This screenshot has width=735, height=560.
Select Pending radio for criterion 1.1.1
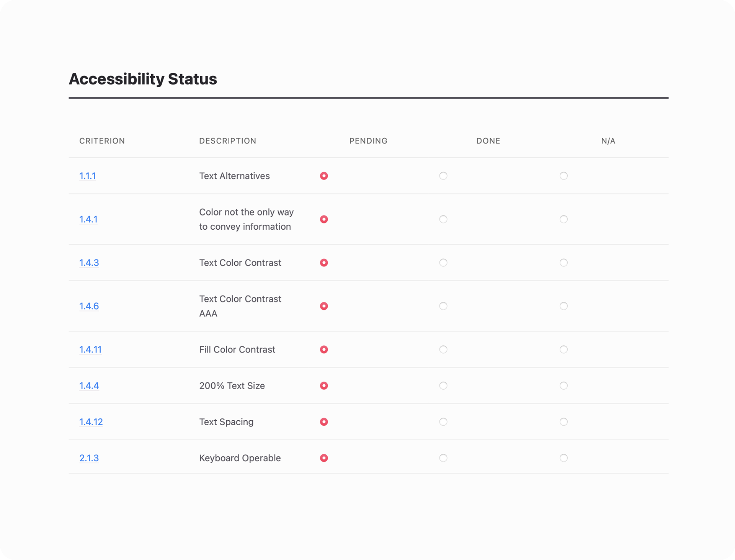coord(324,176)
